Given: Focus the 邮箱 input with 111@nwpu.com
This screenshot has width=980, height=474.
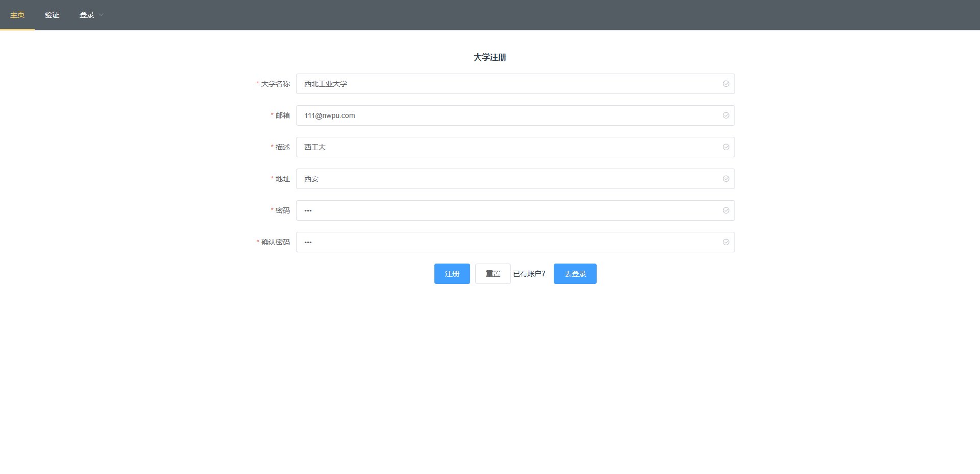Looking at the screenshot, I should pyautogui.click(x=516, y=115).
